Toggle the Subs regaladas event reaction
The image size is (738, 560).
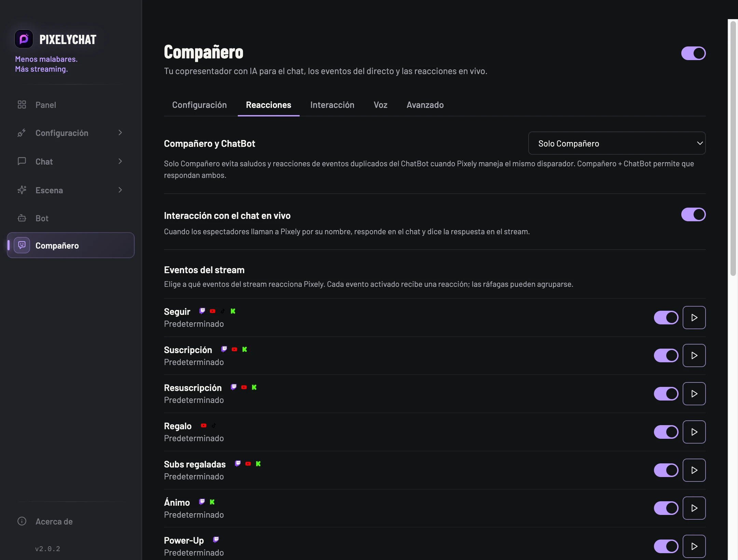point(666,470)
